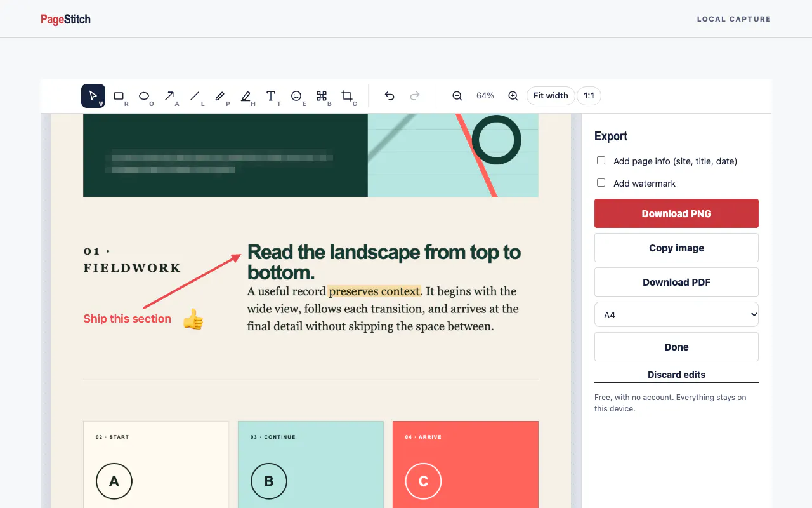Click the highlighted 'preserves context' text
This screenshot has width=812, height=508.
[x=374, y=291]
